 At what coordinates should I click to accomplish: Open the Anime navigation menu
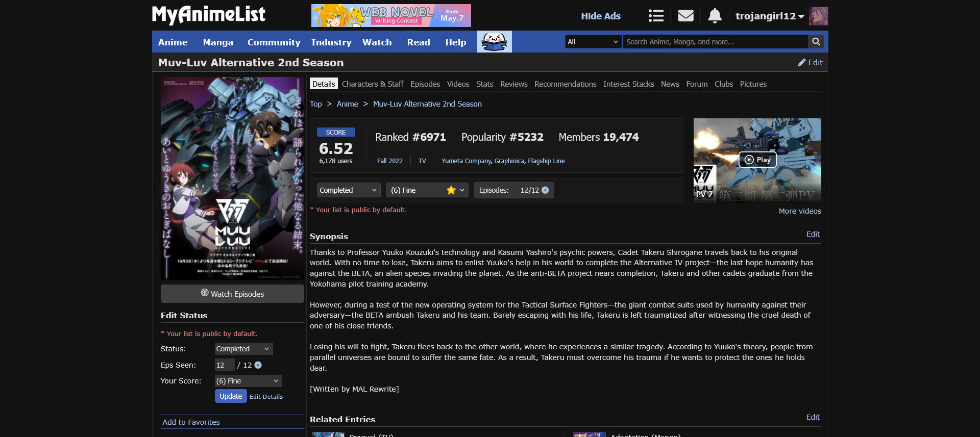click(173, 42)
